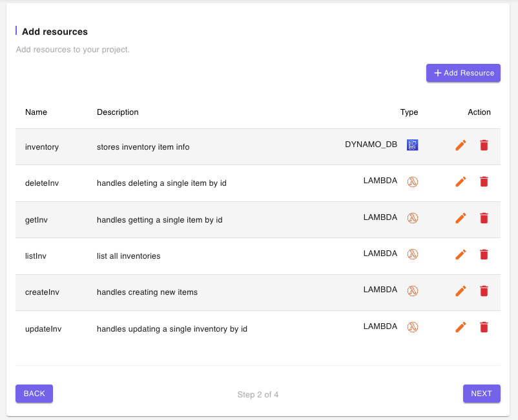Click the Lambda icon in createInv row
The width and height of the screenshot is (518, 420).
pos(412,291)
